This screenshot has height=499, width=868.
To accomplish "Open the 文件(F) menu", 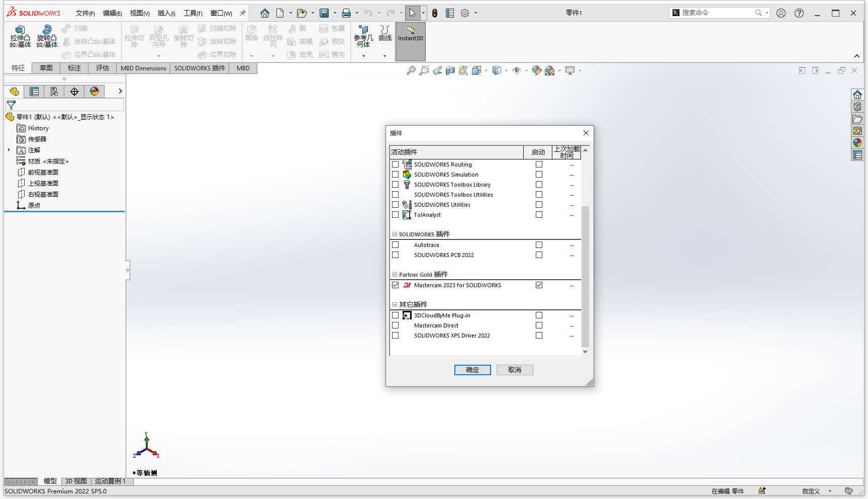I will 85,13.
